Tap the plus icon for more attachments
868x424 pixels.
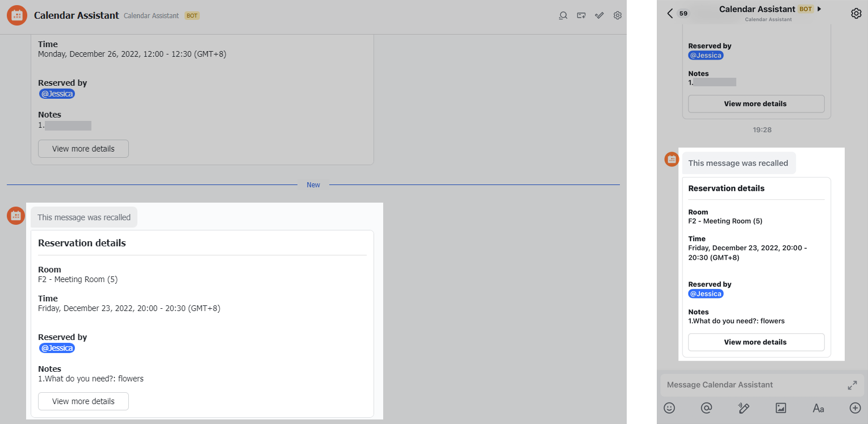pos(855,408)
